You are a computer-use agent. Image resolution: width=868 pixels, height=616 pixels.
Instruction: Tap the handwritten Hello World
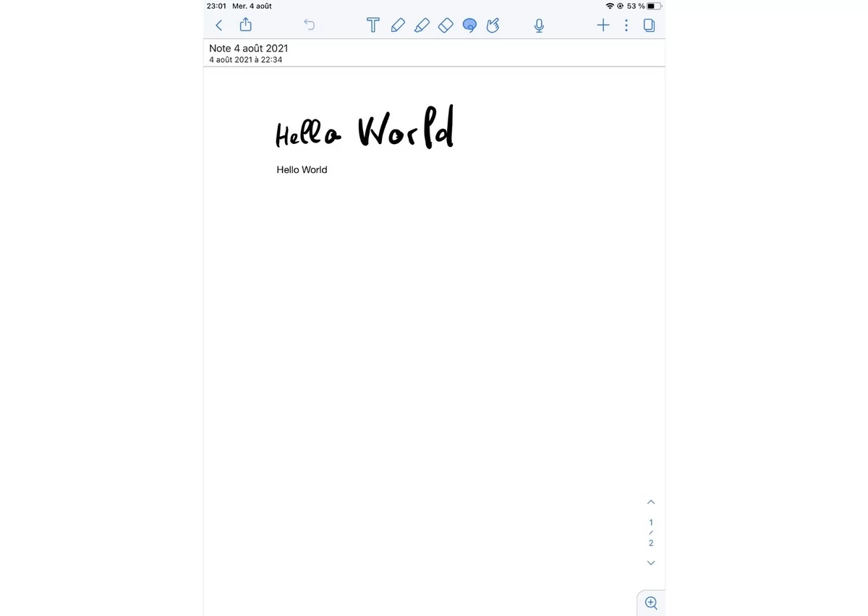click(x=365, y=127)
